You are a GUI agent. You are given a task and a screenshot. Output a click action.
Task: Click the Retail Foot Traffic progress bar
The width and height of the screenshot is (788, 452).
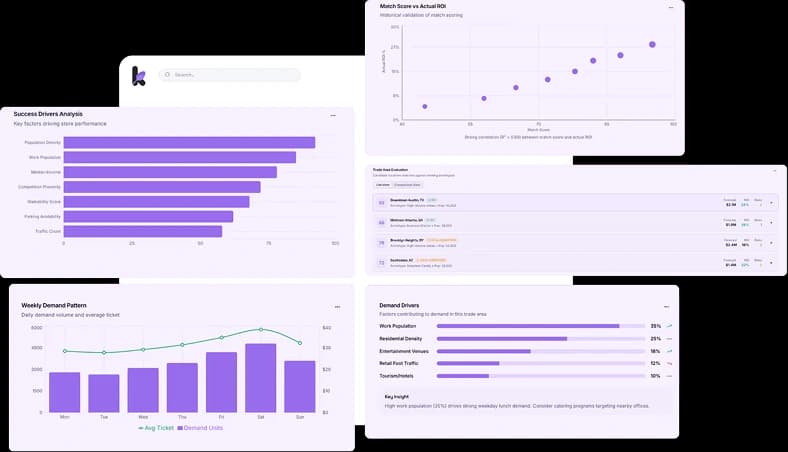click(541, 364)
